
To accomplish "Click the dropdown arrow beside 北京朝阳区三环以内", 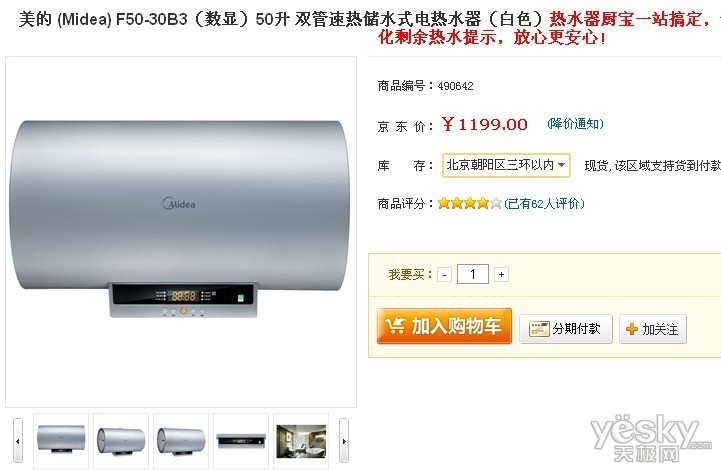I will (x=561, y=165).
